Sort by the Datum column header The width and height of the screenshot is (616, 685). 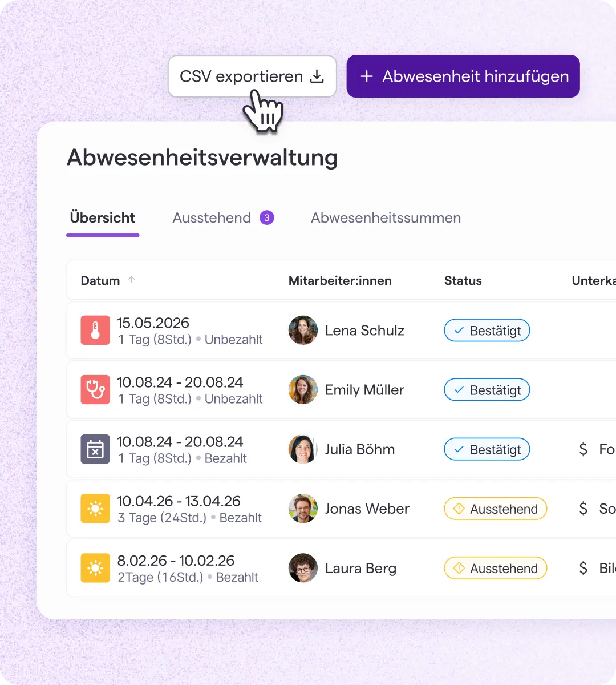point(100,280)
